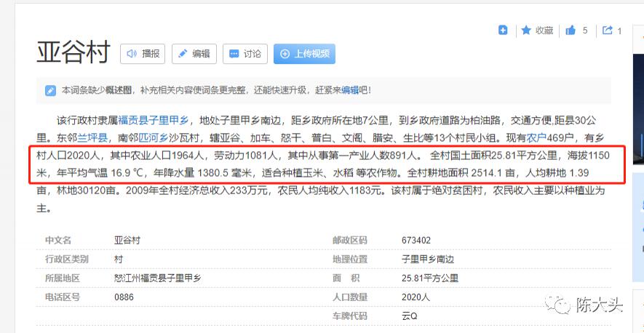Screen dimensions: 644x333
Task: Click the 邮政区码 label
Action: pos(350,240)
